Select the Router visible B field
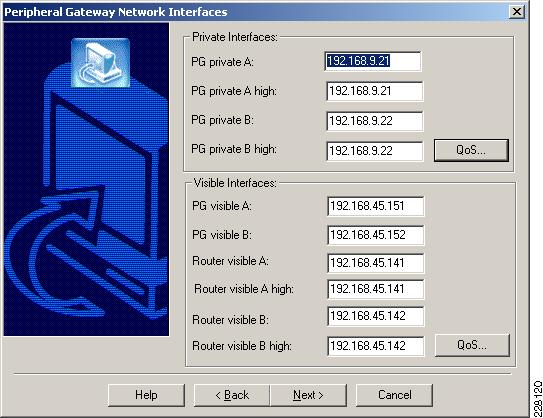Viewport: 543px width, 418px height. click(x=375, y=316)
